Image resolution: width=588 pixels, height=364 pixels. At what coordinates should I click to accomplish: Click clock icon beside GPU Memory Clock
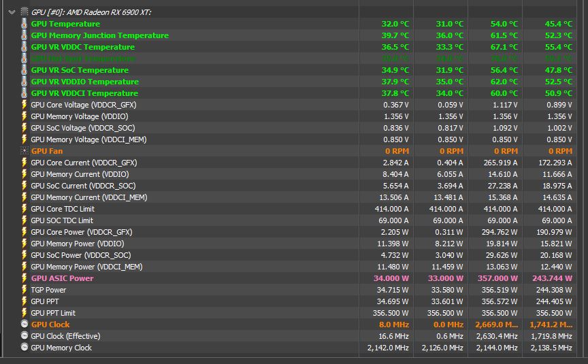(x=24, y=348)
